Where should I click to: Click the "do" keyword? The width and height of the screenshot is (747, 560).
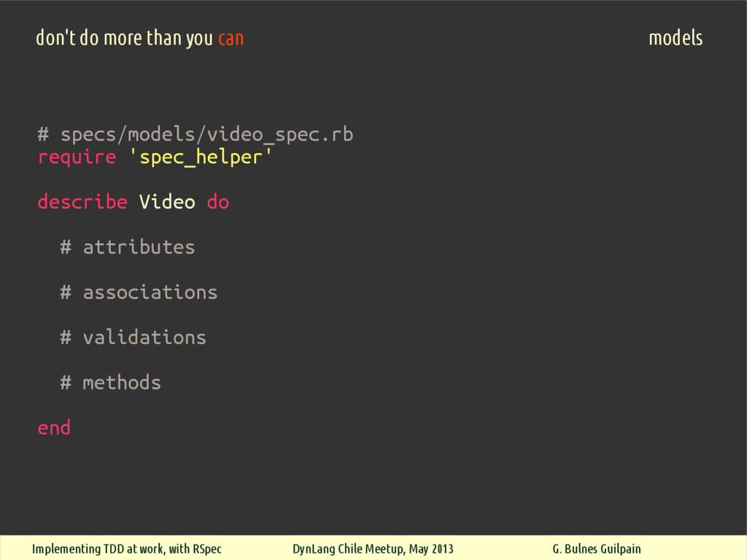(x=217, y=202)
